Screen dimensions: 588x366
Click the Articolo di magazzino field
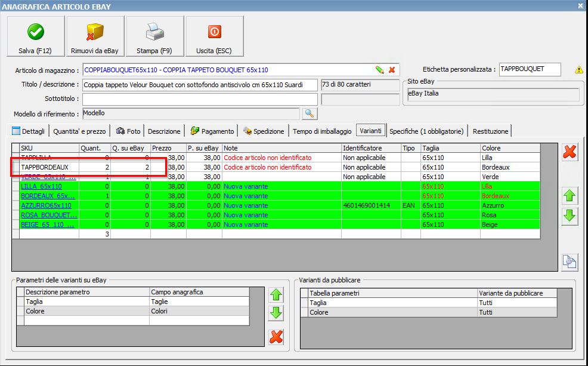click(x=241, y=70)
